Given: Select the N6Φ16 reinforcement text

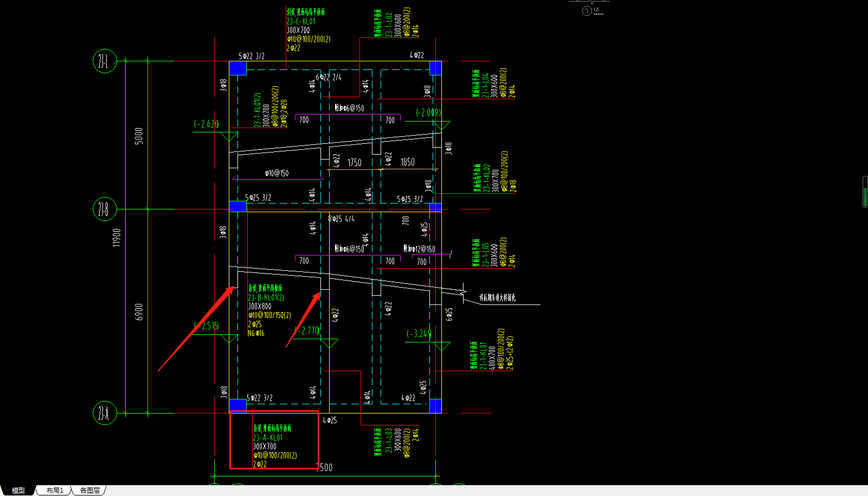Looking at the screenshot, I should pyautogui.click(x=256, y=333).
